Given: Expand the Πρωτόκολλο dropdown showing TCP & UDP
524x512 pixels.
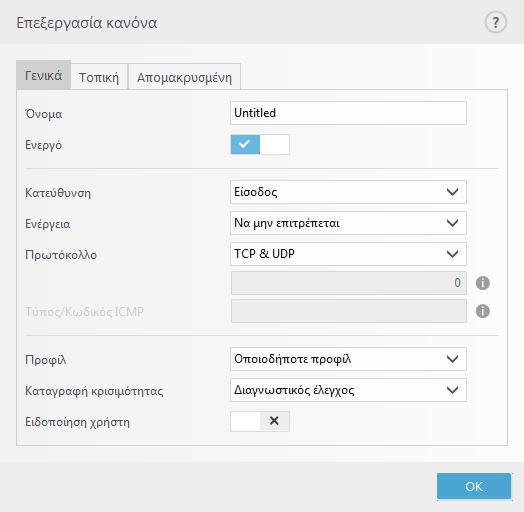Looking at the screenshot, I should tap(348, 254).
